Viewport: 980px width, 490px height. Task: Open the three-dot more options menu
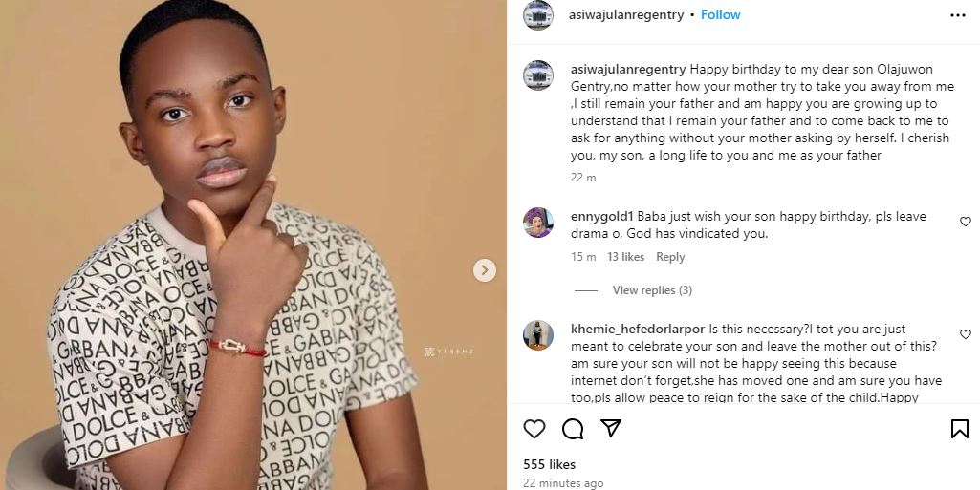pos(958,15)
